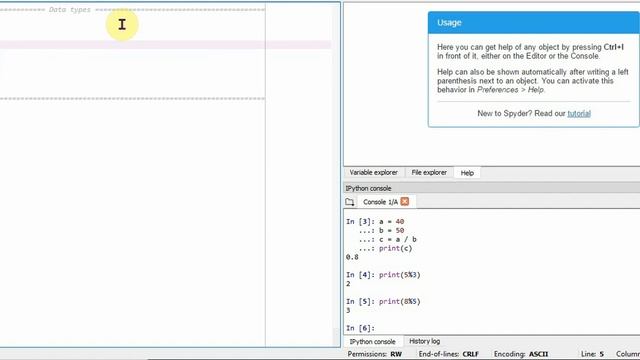Select the Console 1/A tab
The width and height of the screenshot is (640, 360).
[380, 202]
